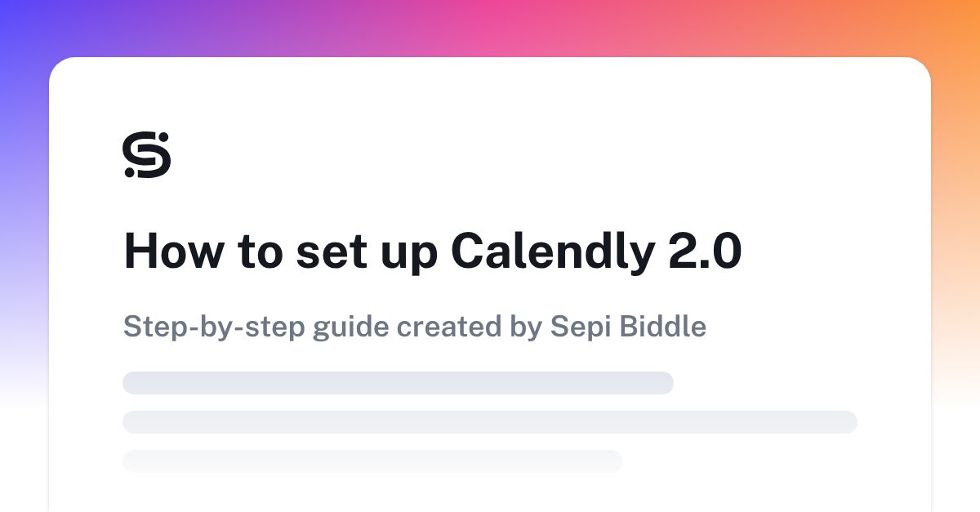Click the word "How" at the title start

173,252
